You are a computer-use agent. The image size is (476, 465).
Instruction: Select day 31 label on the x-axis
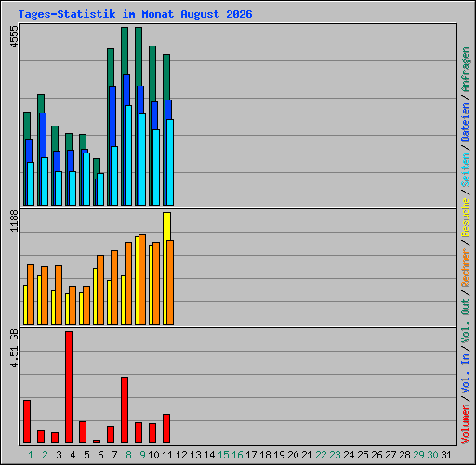(x=446, y=455)
